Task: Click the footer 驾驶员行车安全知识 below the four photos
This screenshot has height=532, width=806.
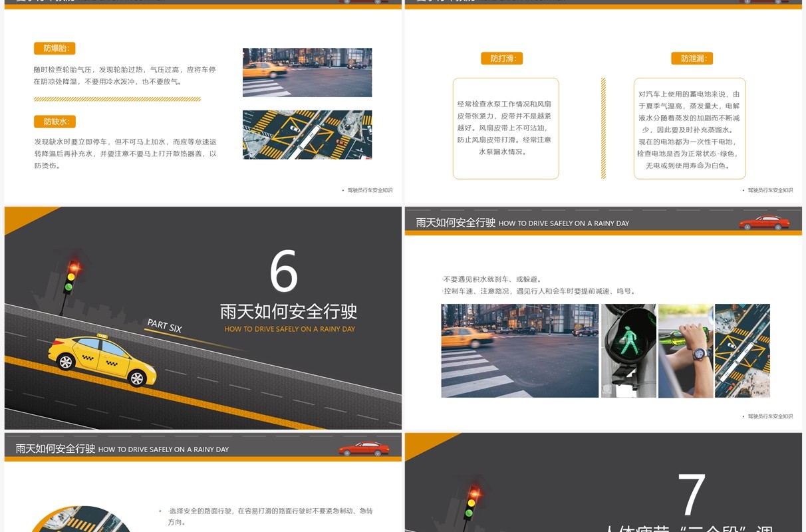Action: [770, 416]
